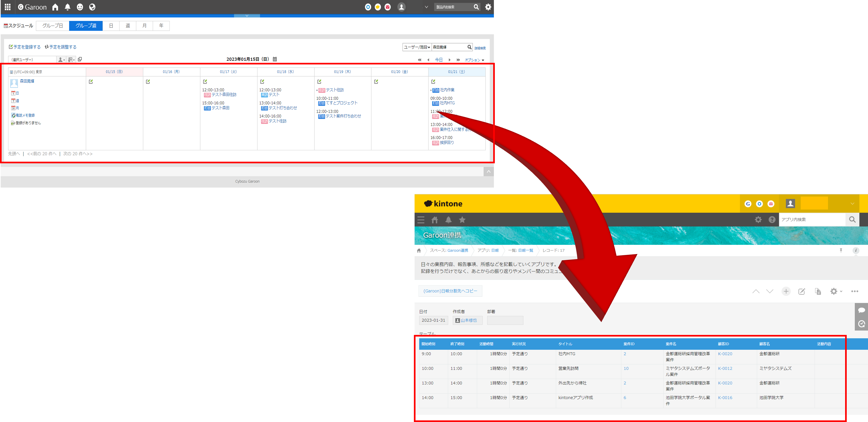This screenshot has width=868, height=422.
Task: Open kintone more options ellipsis
Action: (855, 291)
